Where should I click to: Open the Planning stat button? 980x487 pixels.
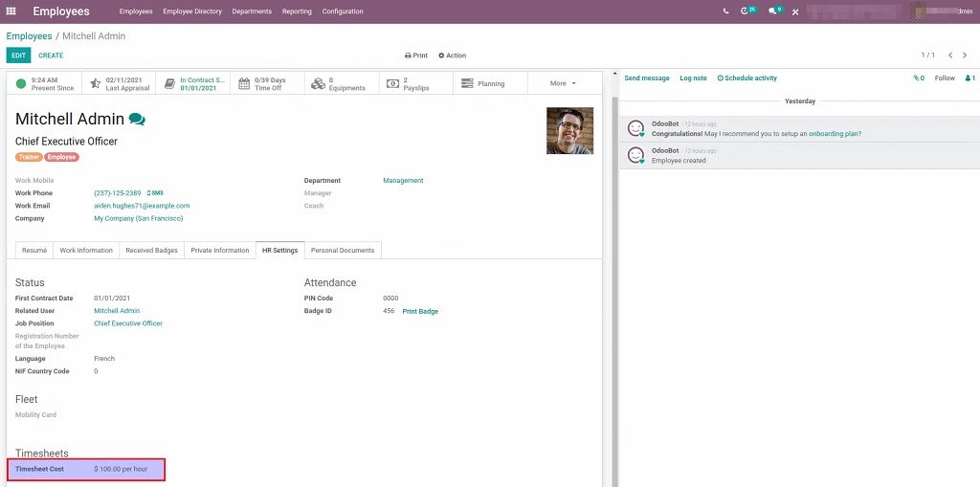[491, 84]
